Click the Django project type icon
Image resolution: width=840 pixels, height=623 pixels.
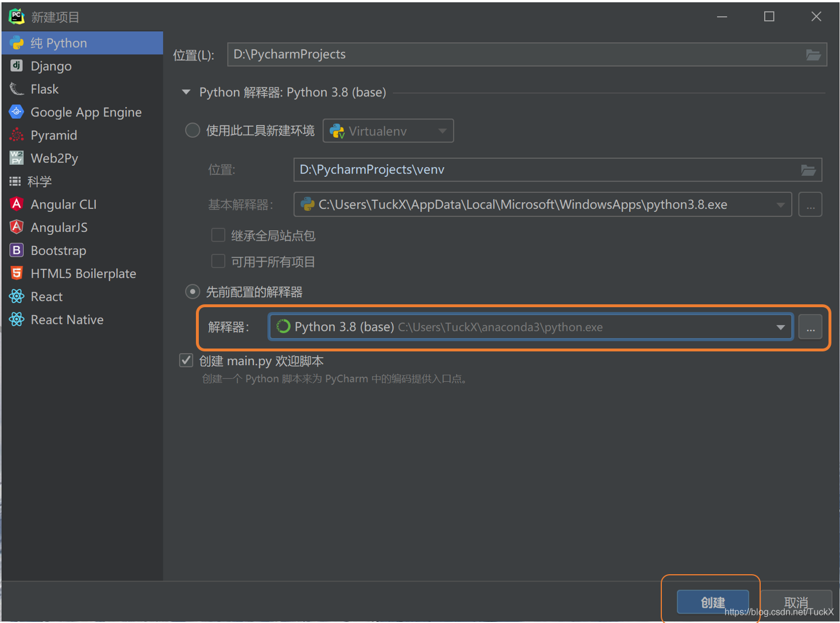pos(17,65)
